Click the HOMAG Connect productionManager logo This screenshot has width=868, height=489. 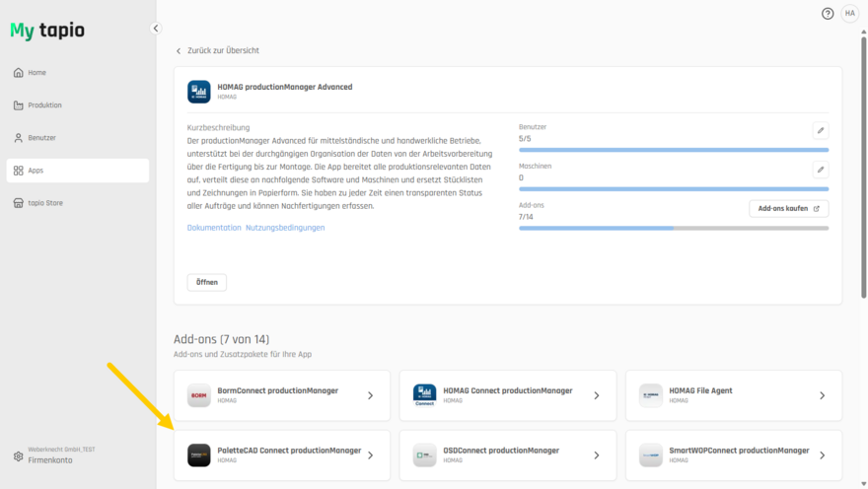[424, 395]
